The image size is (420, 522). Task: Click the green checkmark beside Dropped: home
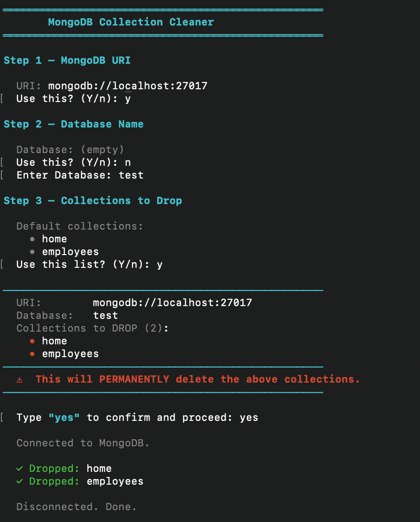[20, 468]
